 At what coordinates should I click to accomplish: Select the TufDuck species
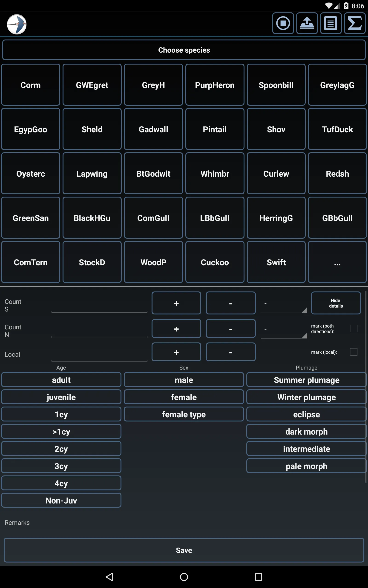point(337,129)
